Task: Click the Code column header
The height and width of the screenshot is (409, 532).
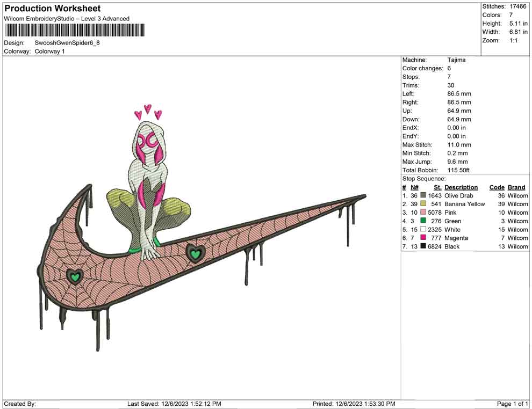Action: click(x=497, y=187)
